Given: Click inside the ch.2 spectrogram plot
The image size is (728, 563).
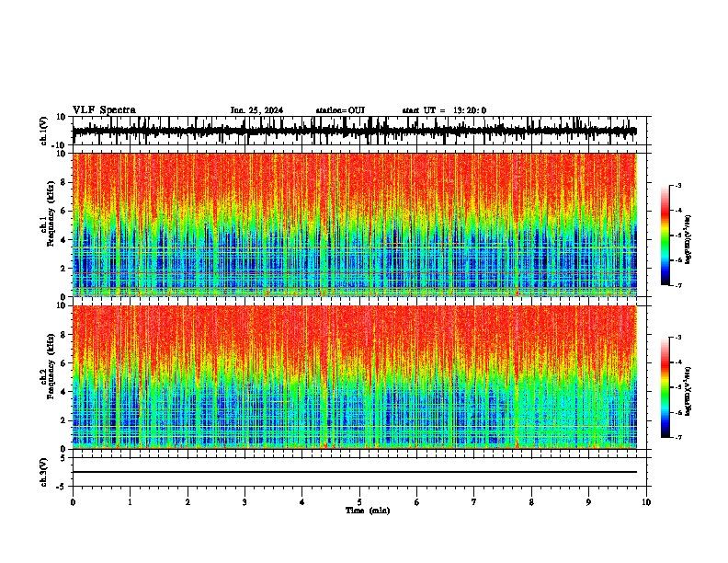Looking at the screenshot, I should (355, 377).
